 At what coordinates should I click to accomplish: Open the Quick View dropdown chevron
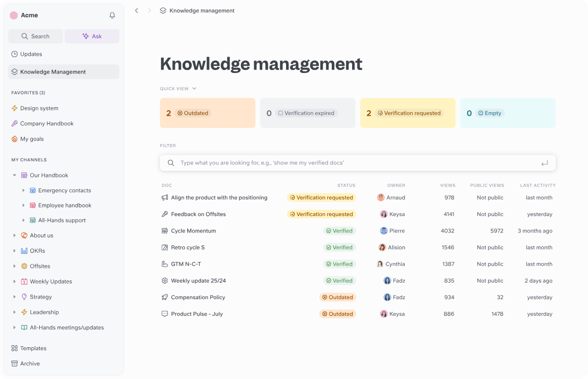(194, 89)
